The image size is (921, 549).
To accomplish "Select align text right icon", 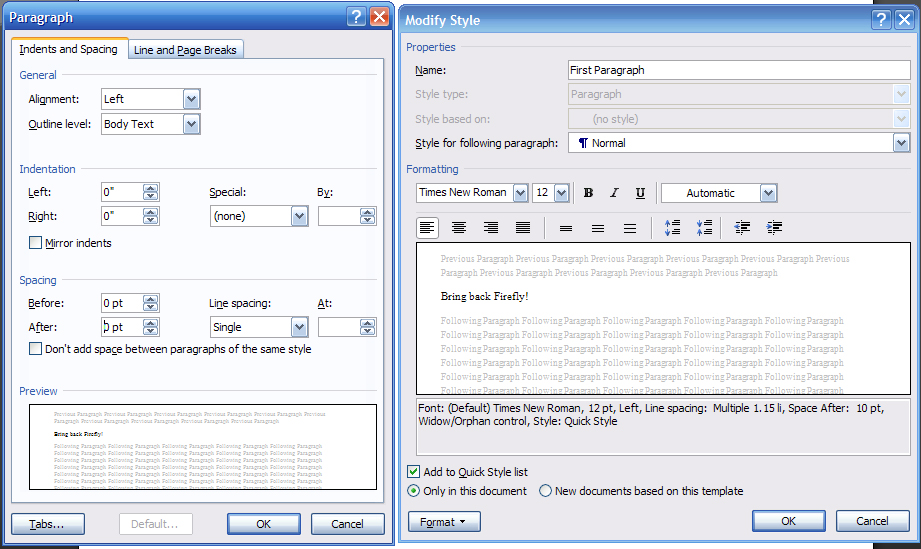I will pyautogui.click(x=491, y=228).
